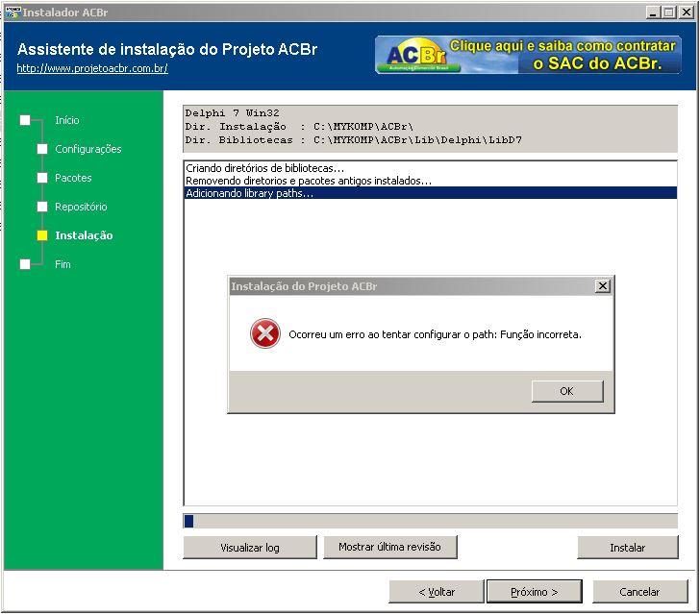Select 'Removendo diretorios e pacotes antigos' line
This screenshot has width=700, height=614.
[x=431, y=181]
